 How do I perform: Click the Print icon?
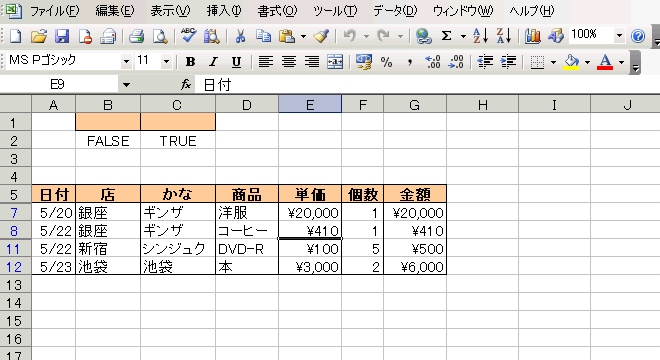coord(136,36)
